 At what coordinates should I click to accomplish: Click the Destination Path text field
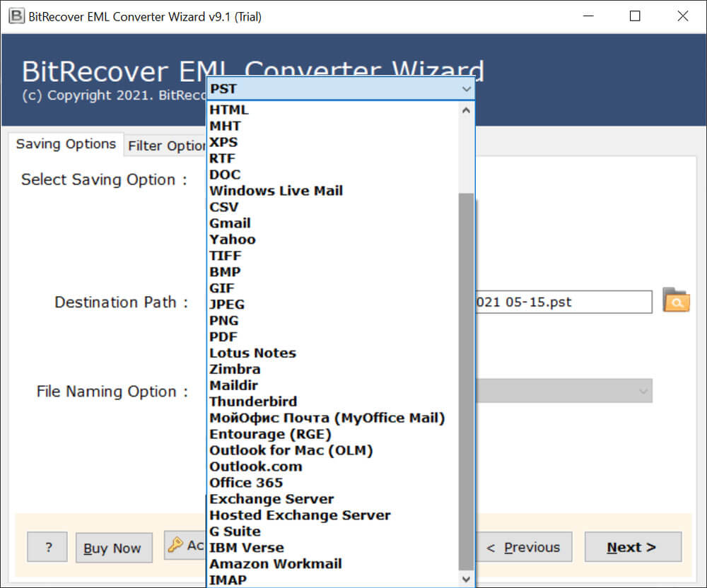click(563, 302)
